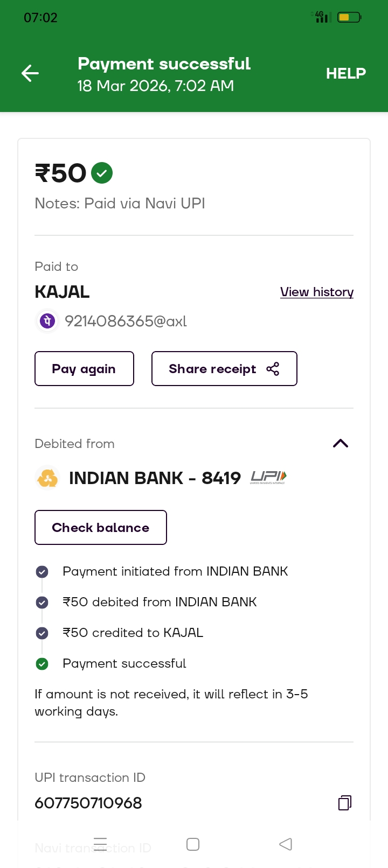Tap the Android back navigation triangle
Screen dimensions: 388x868
pos(286,844)
